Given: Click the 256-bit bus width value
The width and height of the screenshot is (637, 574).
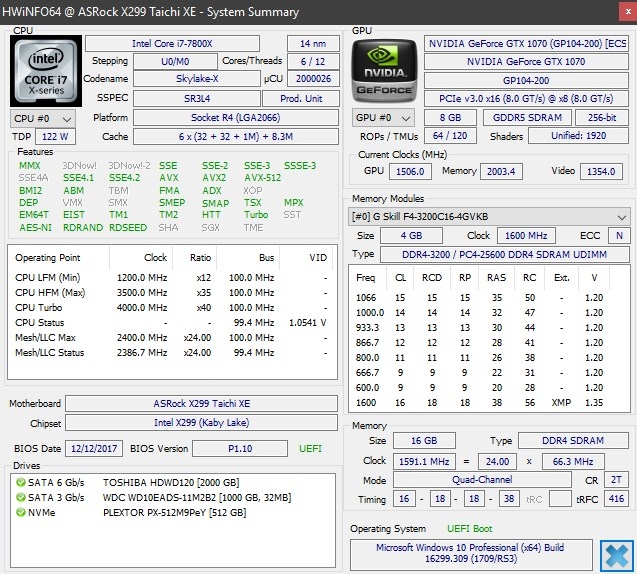Looking at the screenshot, I should 602,118.
